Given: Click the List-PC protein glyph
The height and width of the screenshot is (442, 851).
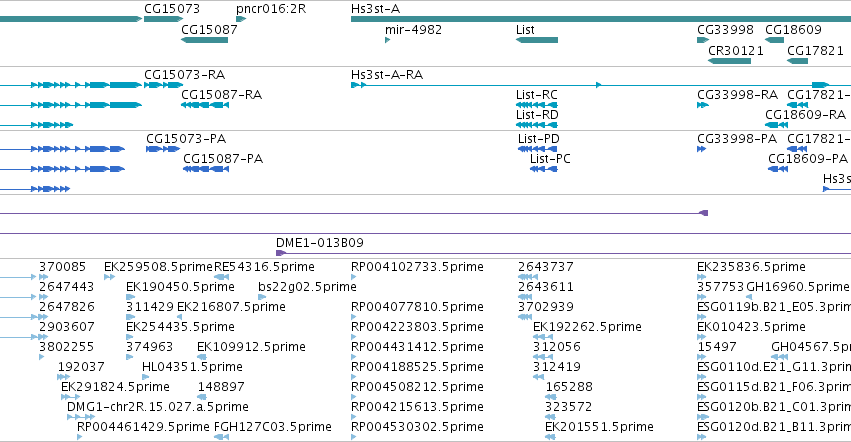Looking at the screenshot, I should 544,169.
